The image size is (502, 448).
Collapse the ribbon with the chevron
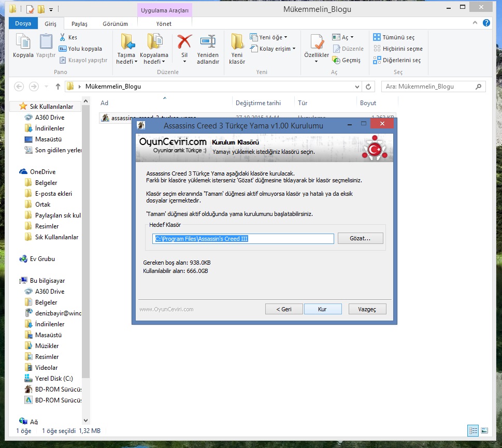[475, 23]
